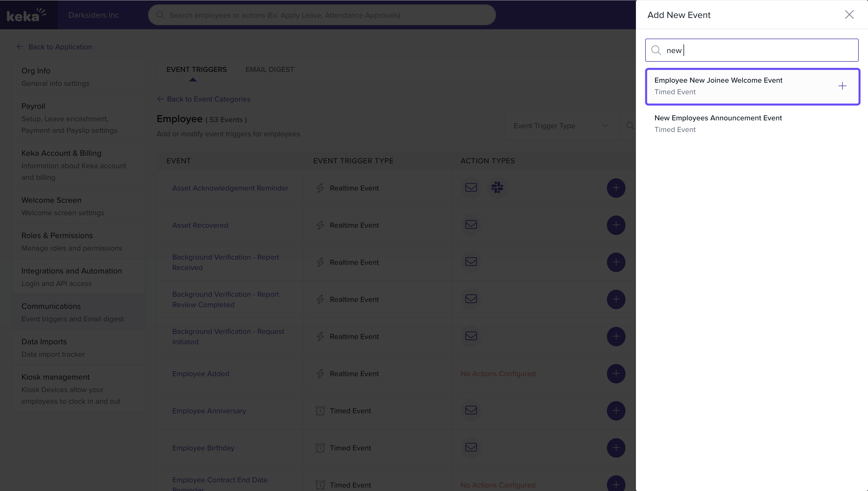Click add action plus for Asset Acknowledgement Reminder
This screenshot has width=868, height=491.
(x=616, y=188)
